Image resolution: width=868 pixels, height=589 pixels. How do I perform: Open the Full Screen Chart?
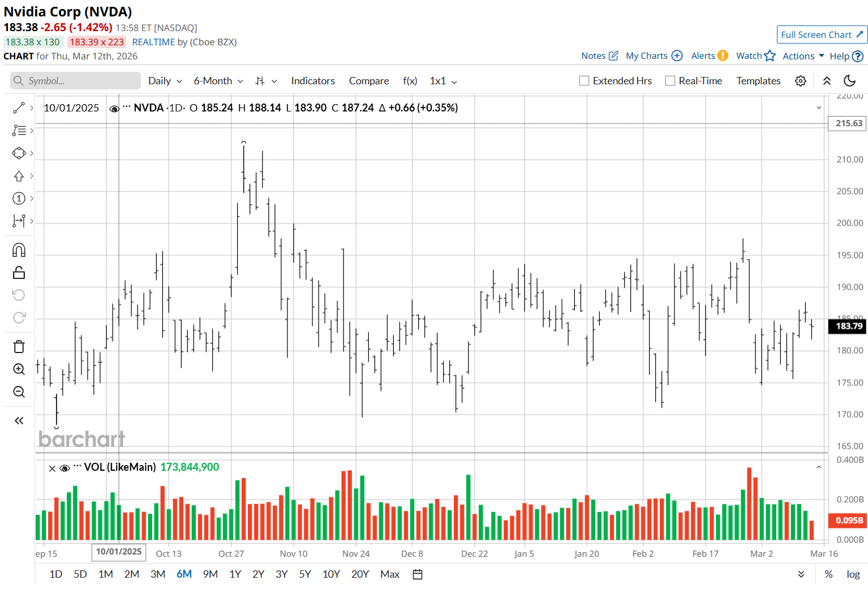(822, 35)
